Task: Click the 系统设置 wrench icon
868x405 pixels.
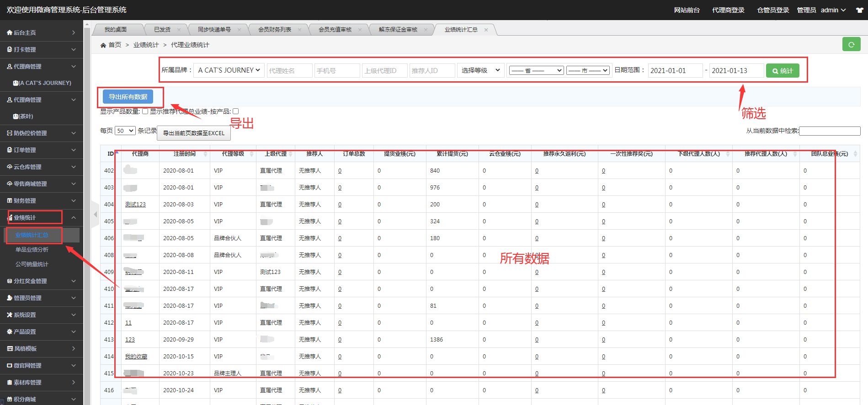Action: (x=10, y=315)
